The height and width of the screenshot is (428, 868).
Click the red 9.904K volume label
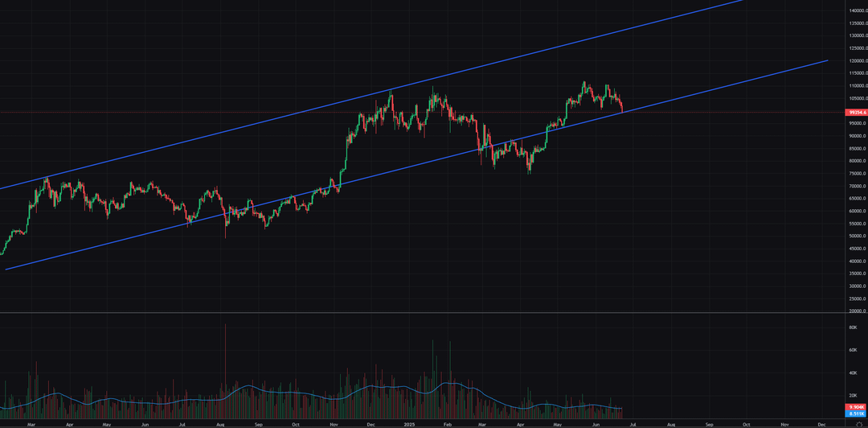[x=857, y=407]
